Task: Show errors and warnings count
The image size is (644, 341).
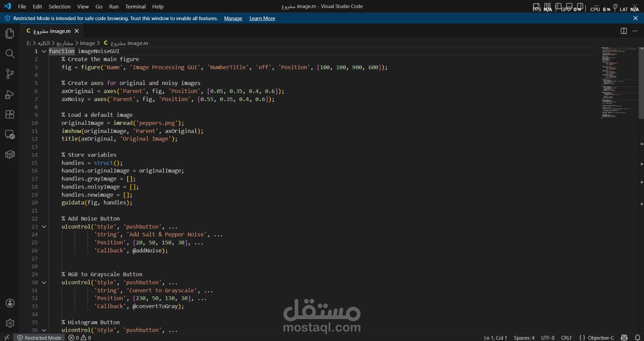Action: (80, 337)
